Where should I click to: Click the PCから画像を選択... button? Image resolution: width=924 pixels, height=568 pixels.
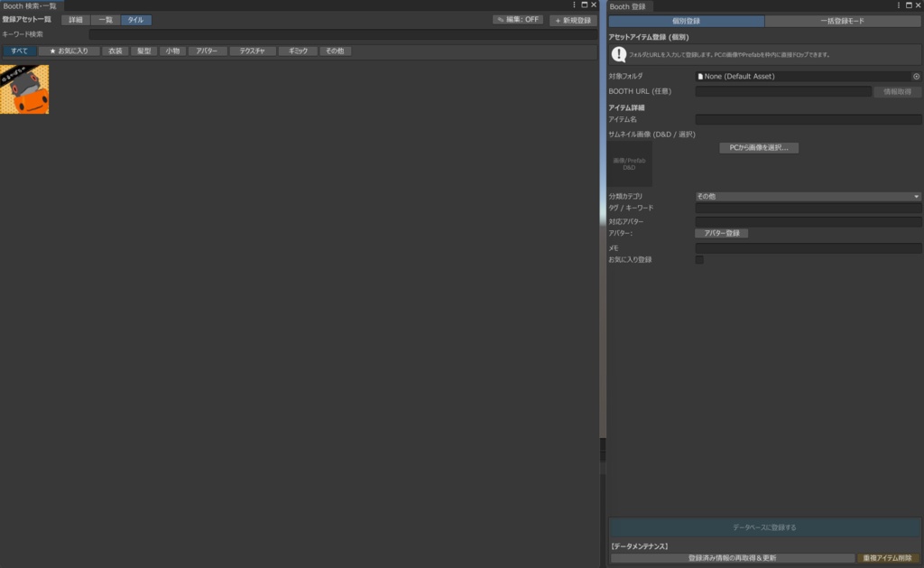[758, 147]
